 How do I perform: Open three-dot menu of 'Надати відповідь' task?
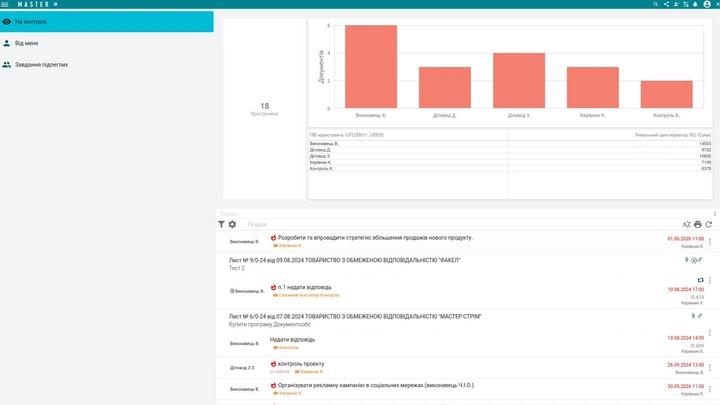point(710,332)
